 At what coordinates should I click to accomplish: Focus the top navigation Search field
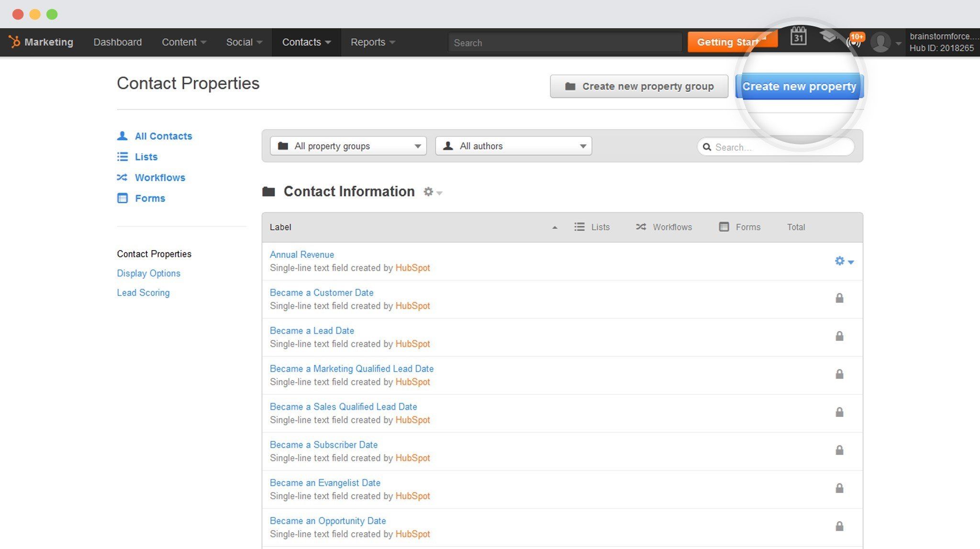point(565,43)
